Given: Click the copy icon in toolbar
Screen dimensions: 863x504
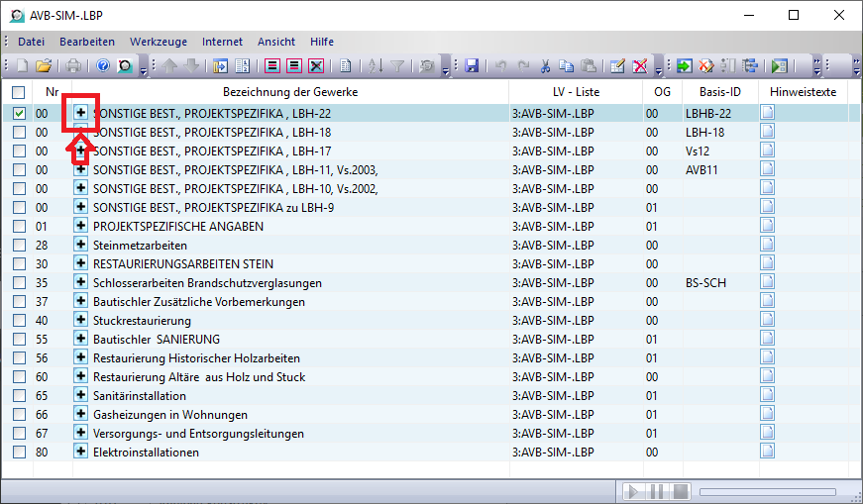Looking at the screenshot, I should [567, 66].
